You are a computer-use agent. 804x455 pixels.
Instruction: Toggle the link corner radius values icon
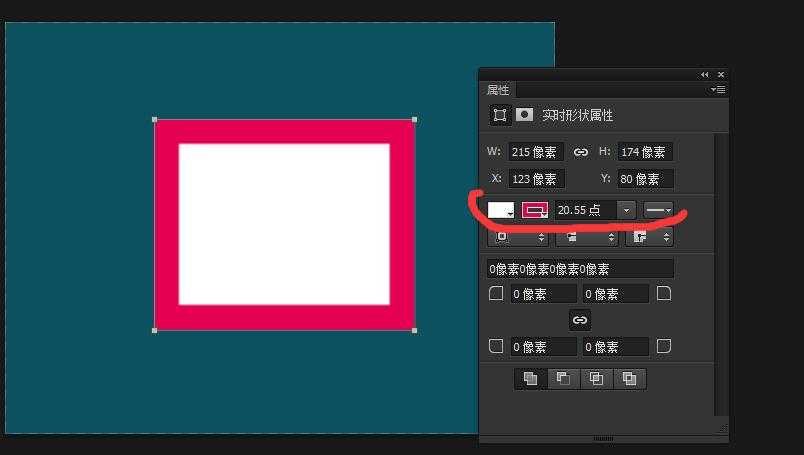[580, 320]
